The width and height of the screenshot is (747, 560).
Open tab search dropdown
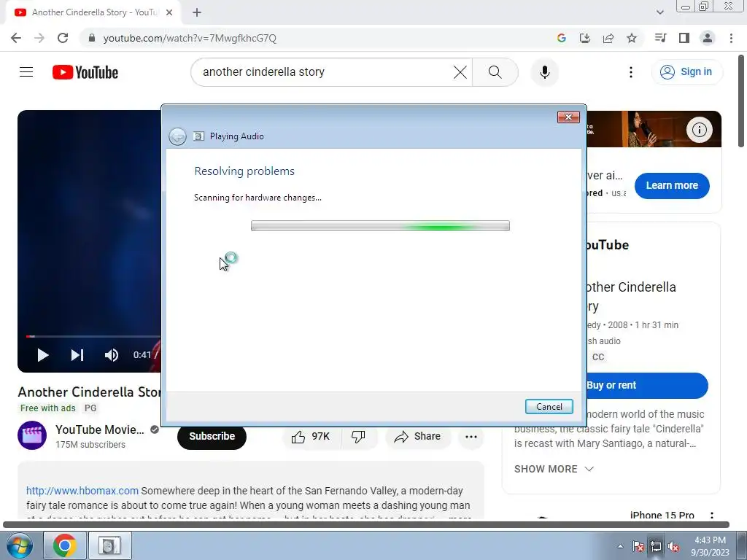click(x=659, y=12)
